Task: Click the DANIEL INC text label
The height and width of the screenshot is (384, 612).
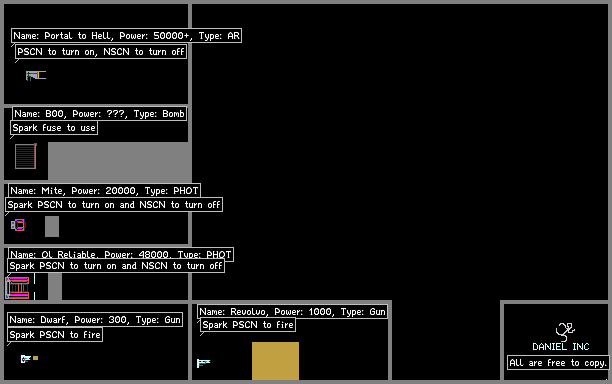Action: (561, 347)
